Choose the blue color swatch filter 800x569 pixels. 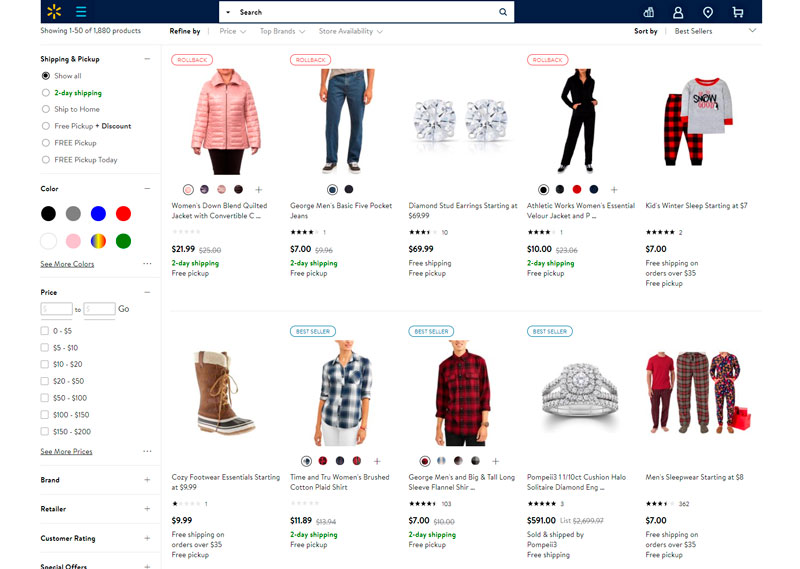pyautogui.click(x=98, y=213)
